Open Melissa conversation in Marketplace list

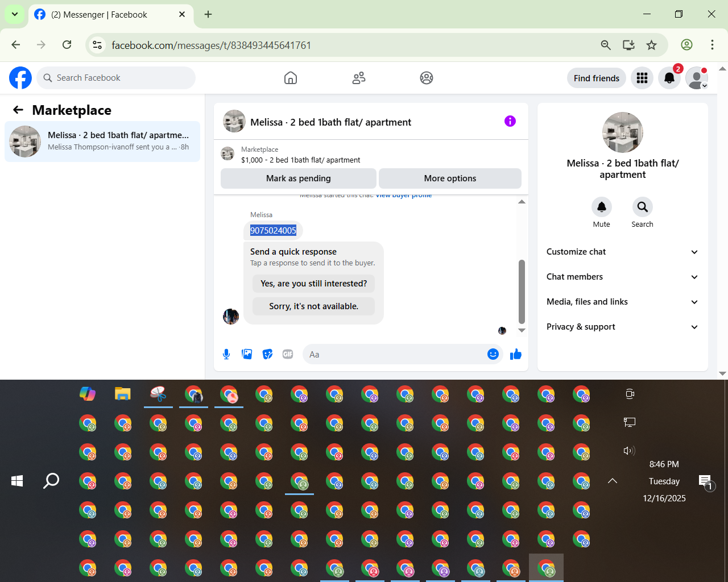coord(102,142)
